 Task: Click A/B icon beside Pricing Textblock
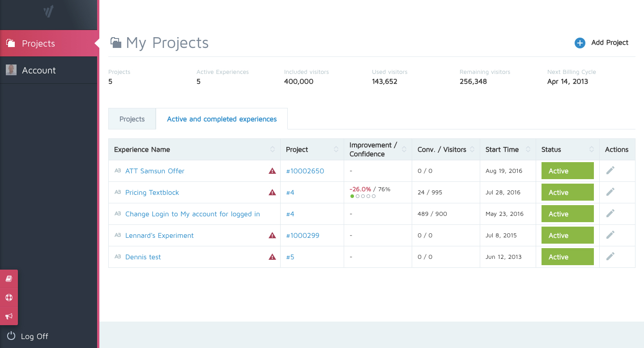[118, 192]
